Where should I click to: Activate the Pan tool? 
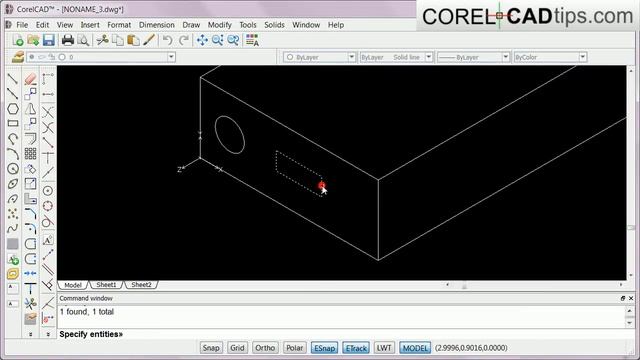point(202,40)
